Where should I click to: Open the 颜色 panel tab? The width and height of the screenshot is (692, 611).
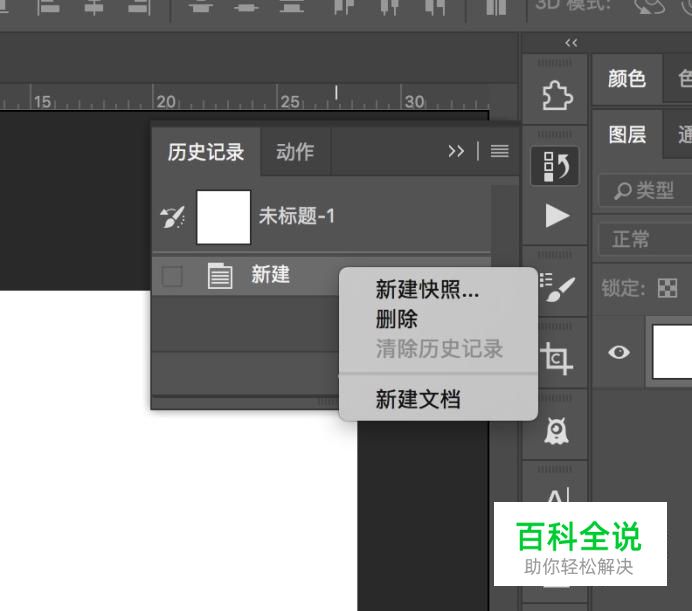coord(627,79)
